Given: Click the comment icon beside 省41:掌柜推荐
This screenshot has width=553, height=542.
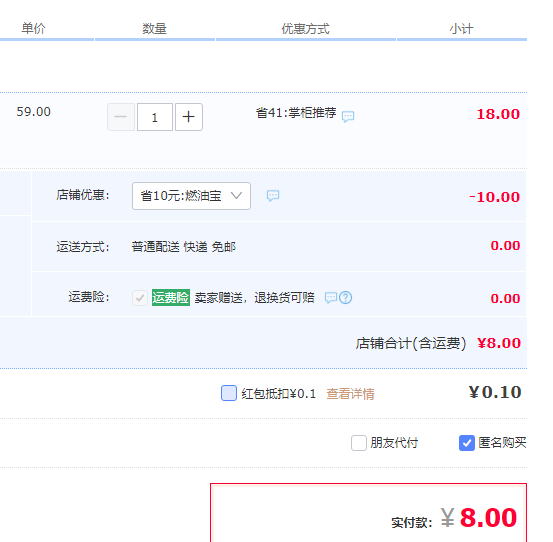Looking at the screenshot, I should click(x=348, y=116).
